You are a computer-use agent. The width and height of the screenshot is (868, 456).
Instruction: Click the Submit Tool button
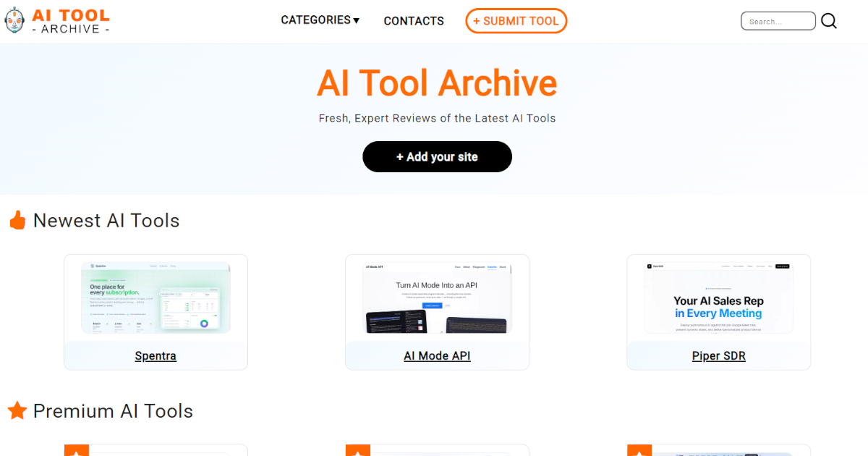[x=516, y=21]
